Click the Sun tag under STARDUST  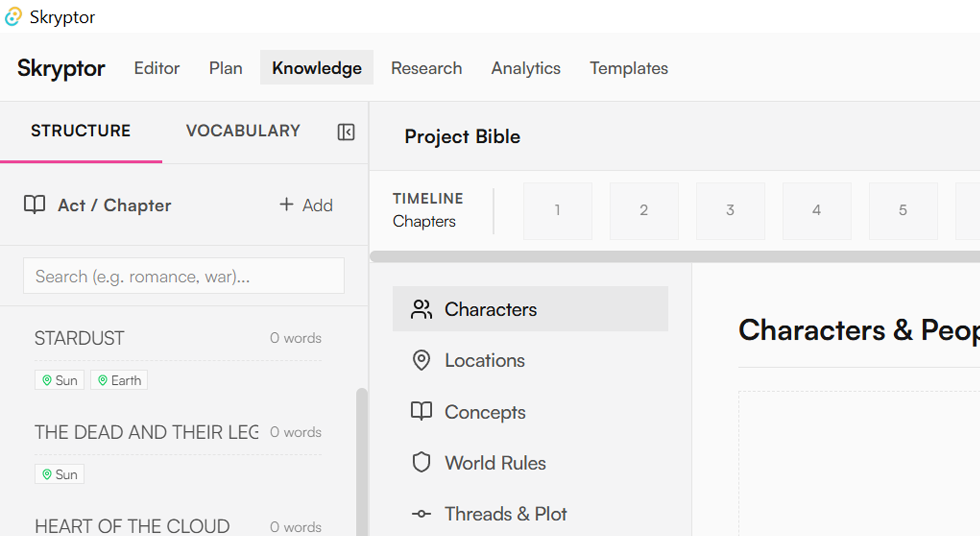pyautogui.click(x=60, y=380)
